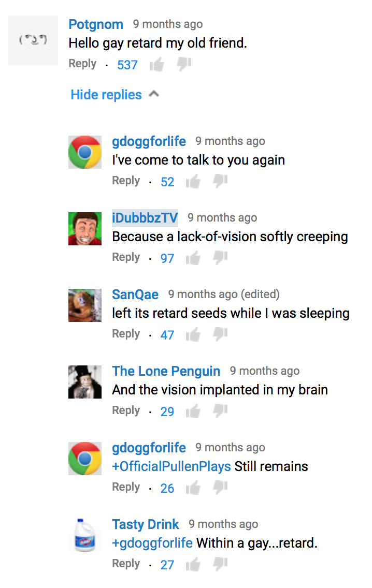The width and height of the screenshot is (372, 588).
Task: Like Potgnom's top comment
Action: (x=156, y=64)
